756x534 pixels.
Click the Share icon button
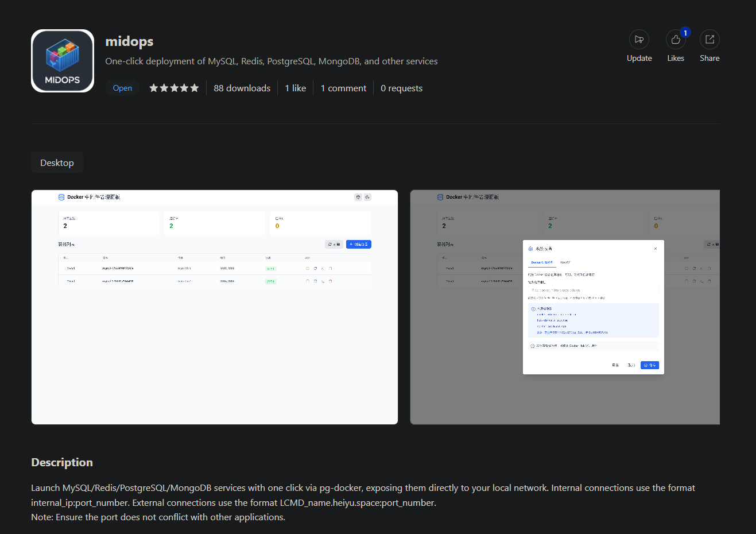(710, 40)
